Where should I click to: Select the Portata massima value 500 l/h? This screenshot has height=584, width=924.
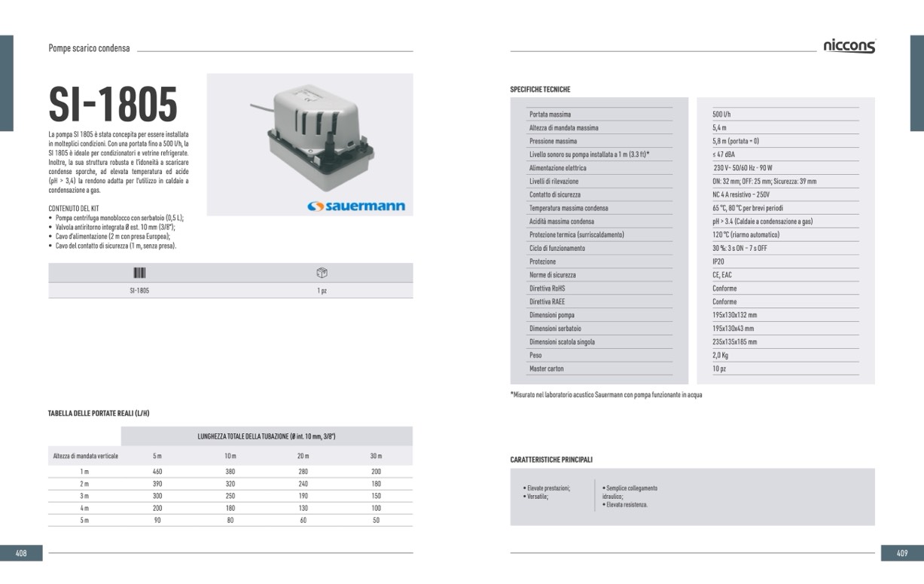pyautogui.click(x=721, y=115)
